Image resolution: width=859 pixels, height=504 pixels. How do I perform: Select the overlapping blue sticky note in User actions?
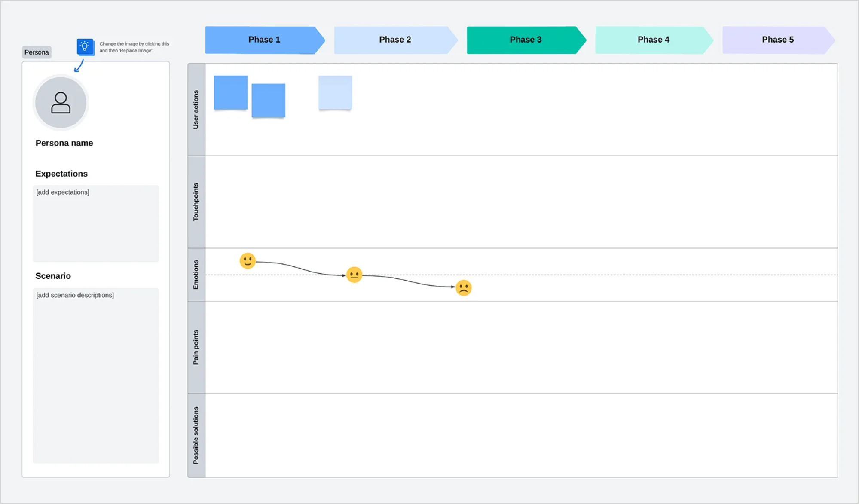268,99
